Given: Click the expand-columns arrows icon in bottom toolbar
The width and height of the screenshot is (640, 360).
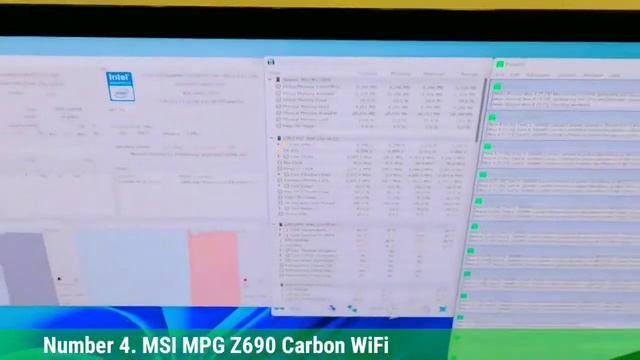Looking at the screenshot, I should (x=333, y=309).
